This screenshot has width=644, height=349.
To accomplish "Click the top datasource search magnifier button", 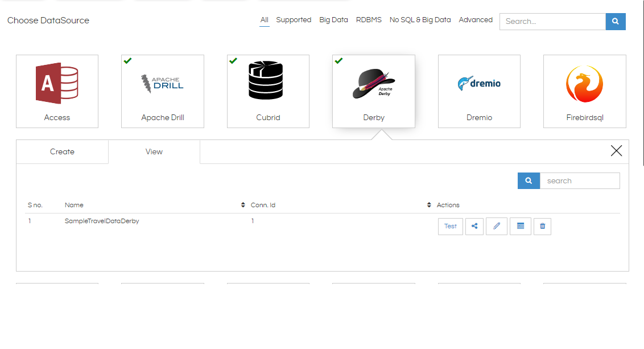I will tap(615, 22).
